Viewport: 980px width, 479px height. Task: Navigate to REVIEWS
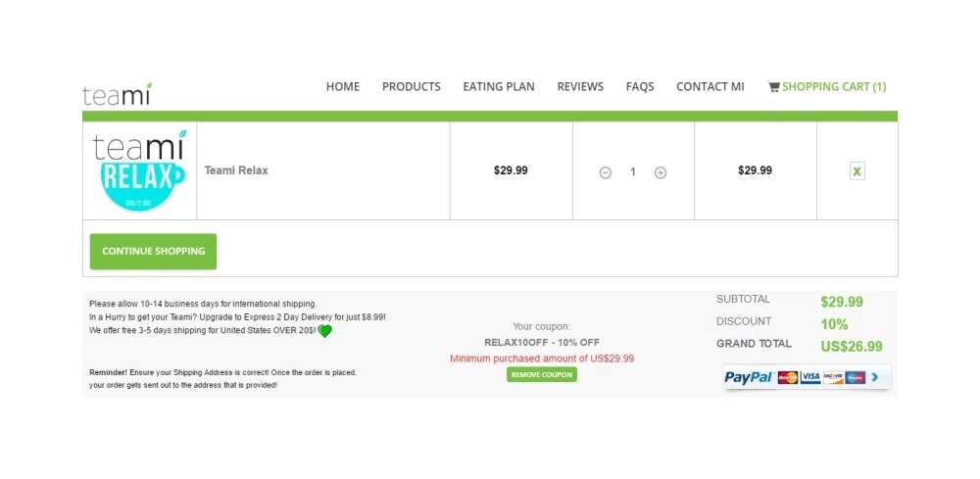580,87
